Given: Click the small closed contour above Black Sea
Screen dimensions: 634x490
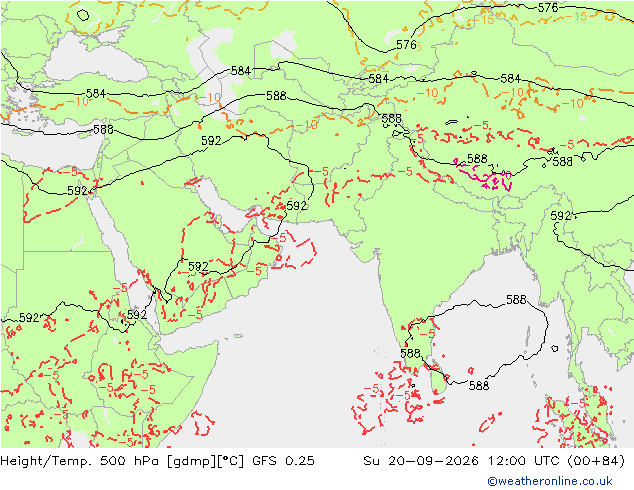Looking at the screenshot, I should 83,15.
